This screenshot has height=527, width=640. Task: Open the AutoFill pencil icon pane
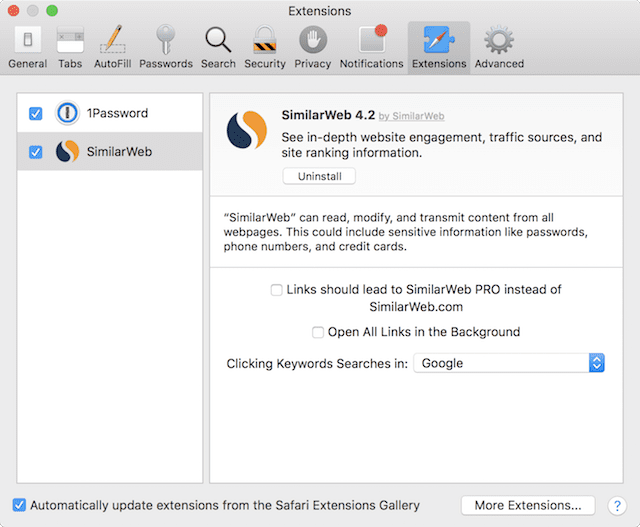click(112, 46)
